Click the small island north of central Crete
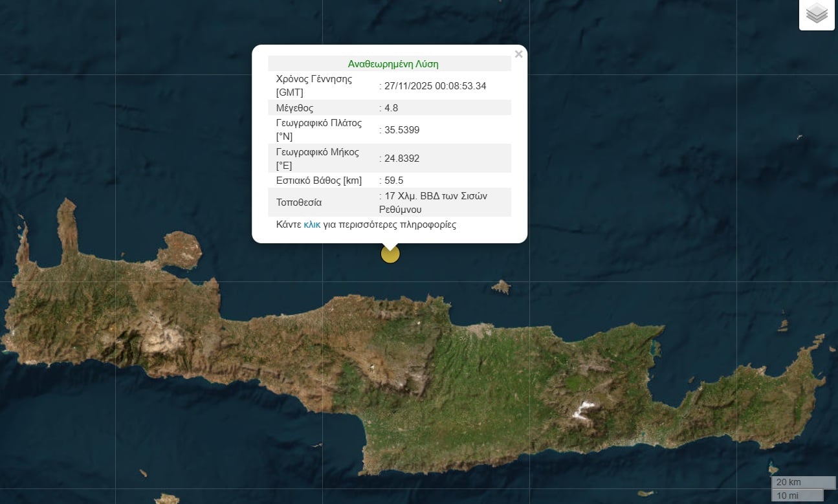The width and height of the screenshot is (838, 504). point(500,286)
